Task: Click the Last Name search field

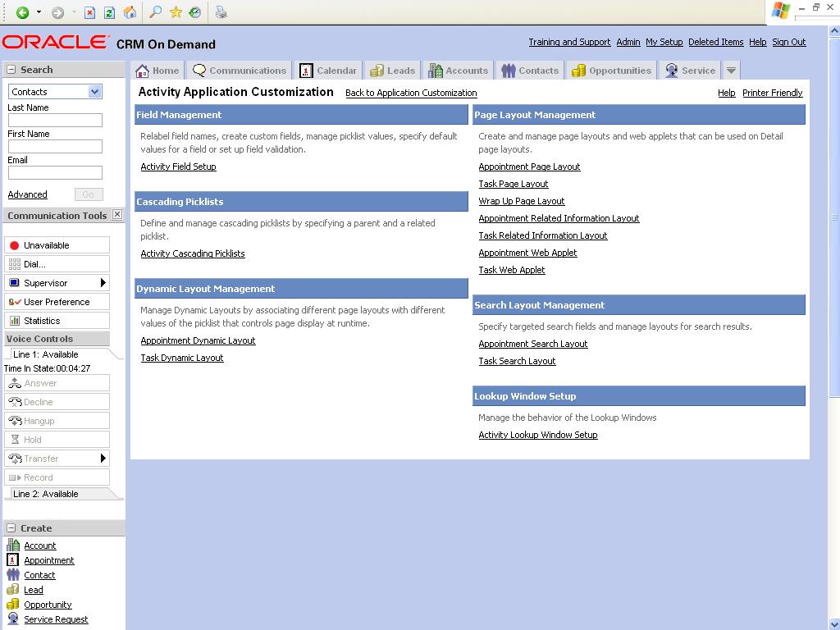Action: (x=55, y=120)
